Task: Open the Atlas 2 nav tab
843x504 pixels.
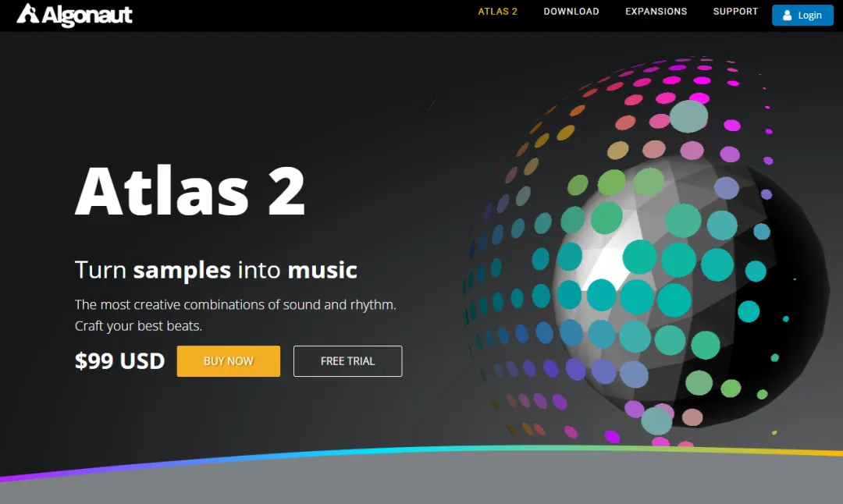Action: click(497, 11)
